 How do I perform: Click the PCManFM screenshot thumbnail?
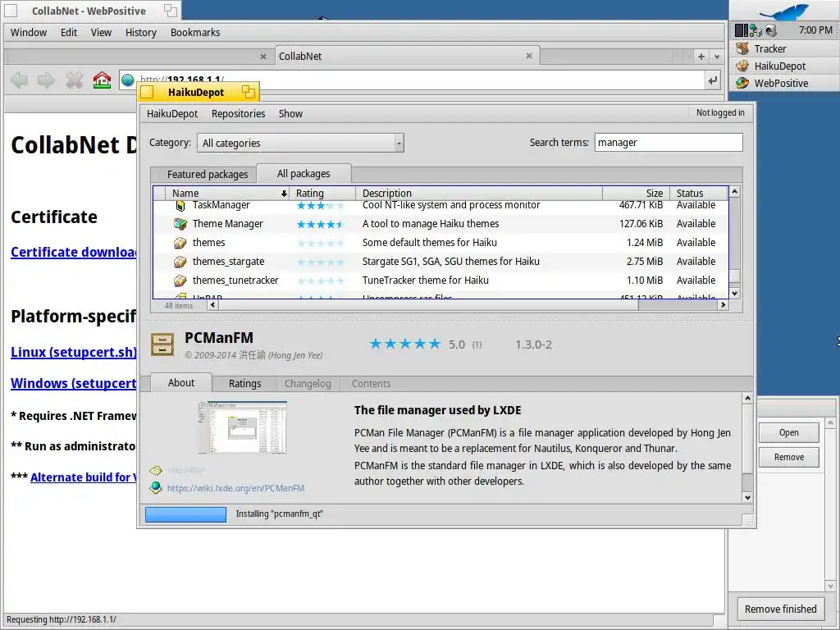[243, 427]
